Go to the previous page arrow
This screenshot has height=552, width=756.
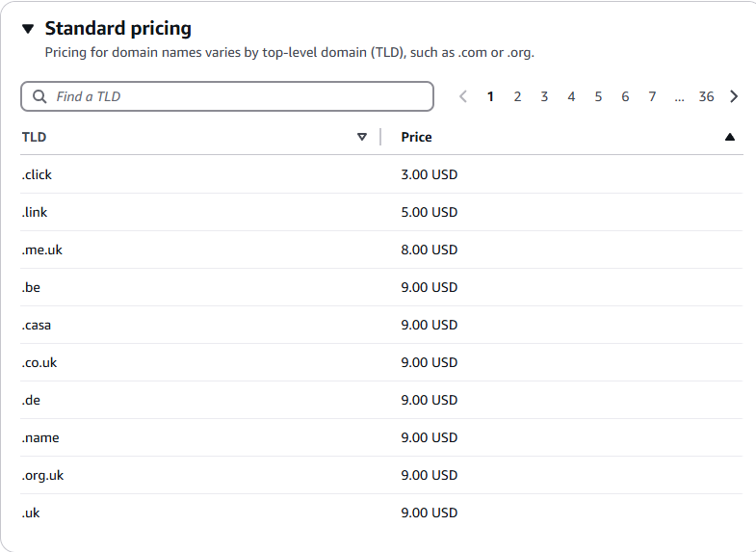pyautogui.click(x=463, y=96)
